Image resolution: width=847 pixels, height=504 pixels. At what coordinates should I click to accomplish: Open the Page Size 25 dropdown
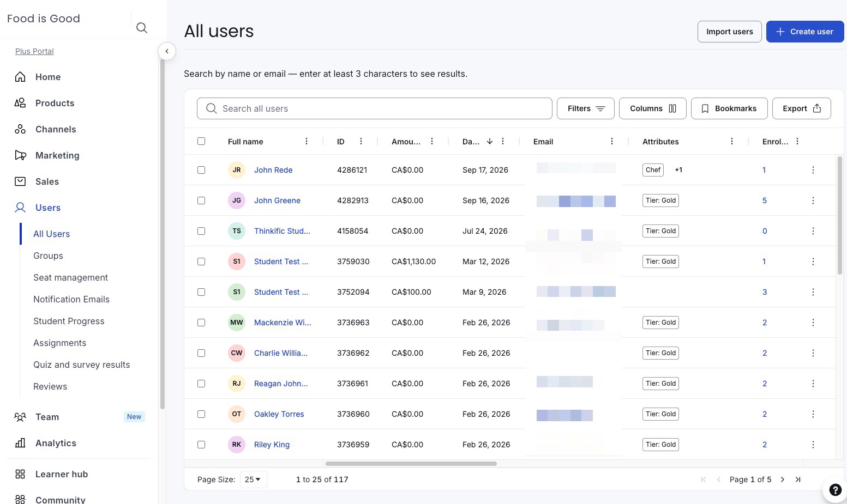pos(253,479)
